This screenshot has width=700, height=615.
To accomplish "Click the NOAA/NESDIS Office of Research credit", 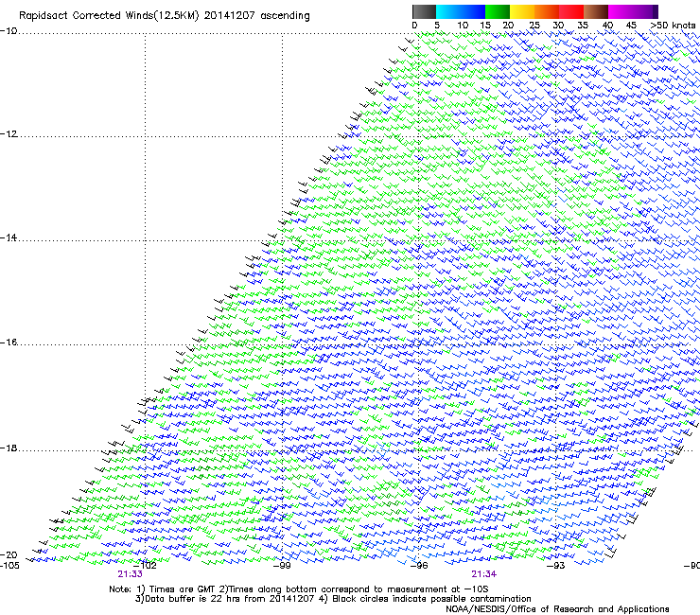I will [557, 609].
